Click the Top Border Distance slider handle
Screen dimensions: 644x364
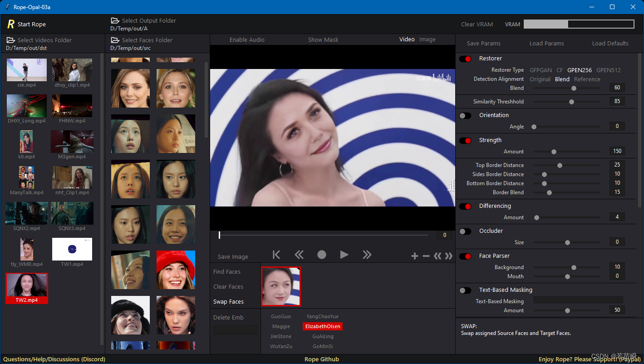coord(560,165)
